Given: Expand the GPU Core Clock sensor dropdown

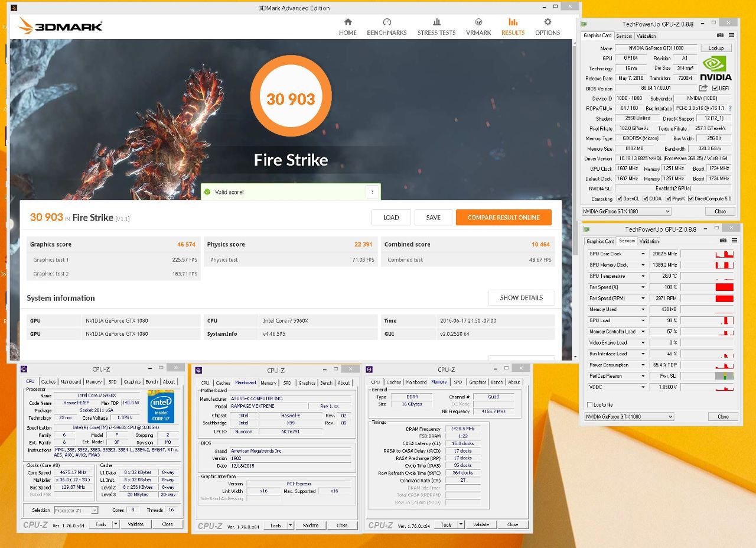Looking at the screenshot, I should click(643, 254).
